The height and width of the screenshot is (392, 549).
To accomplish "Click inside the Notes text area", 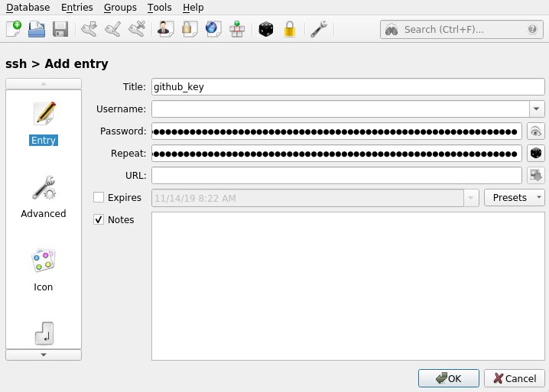I will pos(348,286).
